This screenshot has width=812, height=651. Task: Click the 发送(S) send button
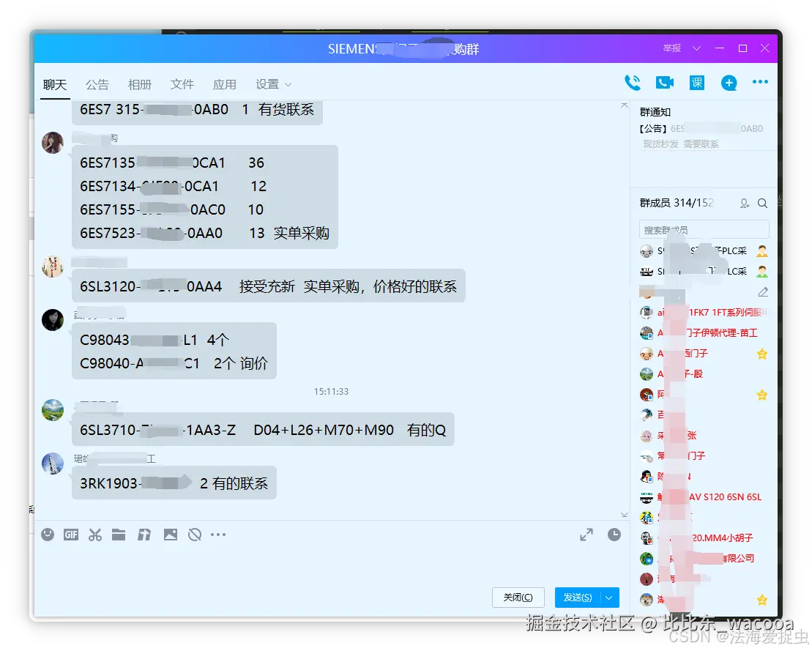click(x=578, y=597)
